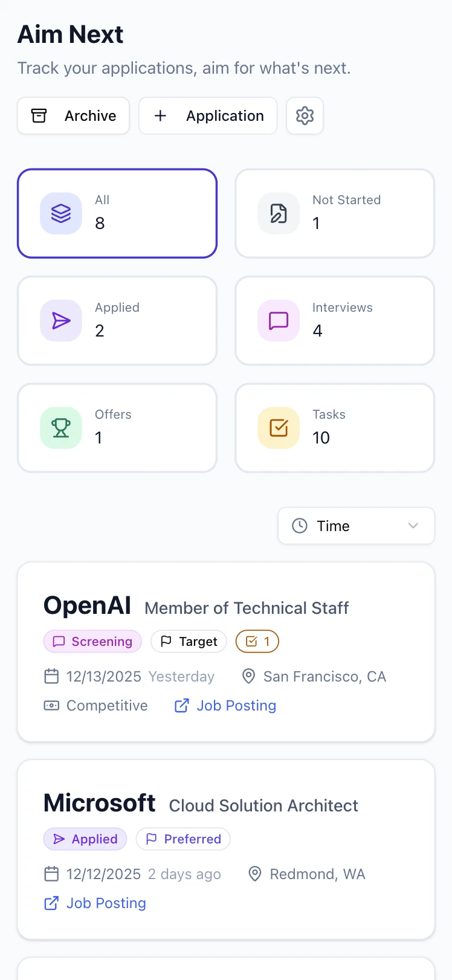Click the paper plane icon in Microsoft Applied badge

coord(59,839)
